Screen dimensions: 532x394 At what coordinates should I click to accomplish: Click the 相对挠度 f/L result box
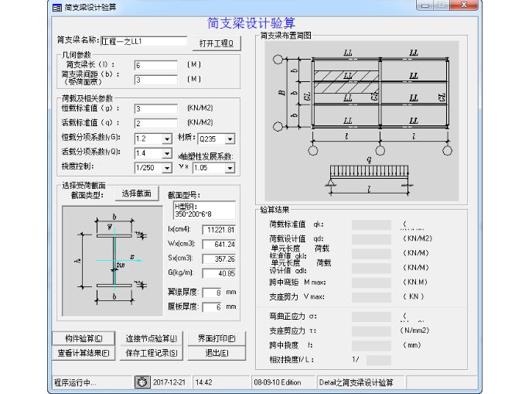pyautogui.click(x=379, y=360)
